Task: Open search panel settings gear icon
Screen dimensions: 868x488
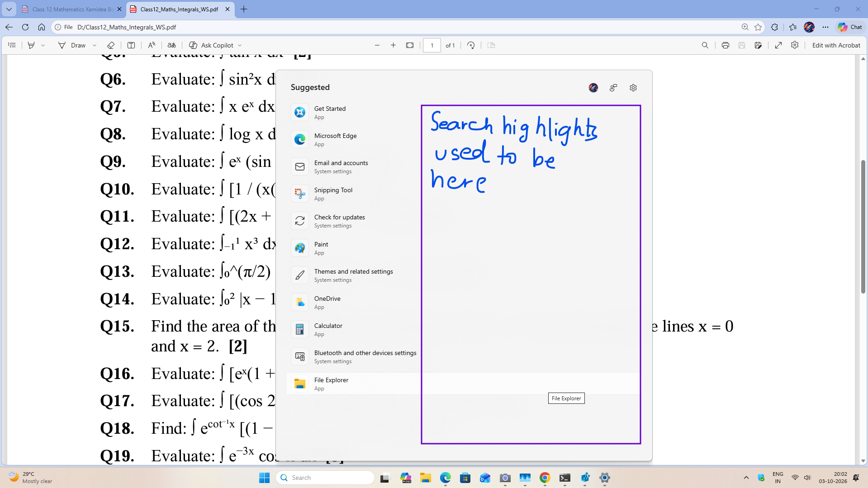Action: pyautogui.click(x=633, y=88)
